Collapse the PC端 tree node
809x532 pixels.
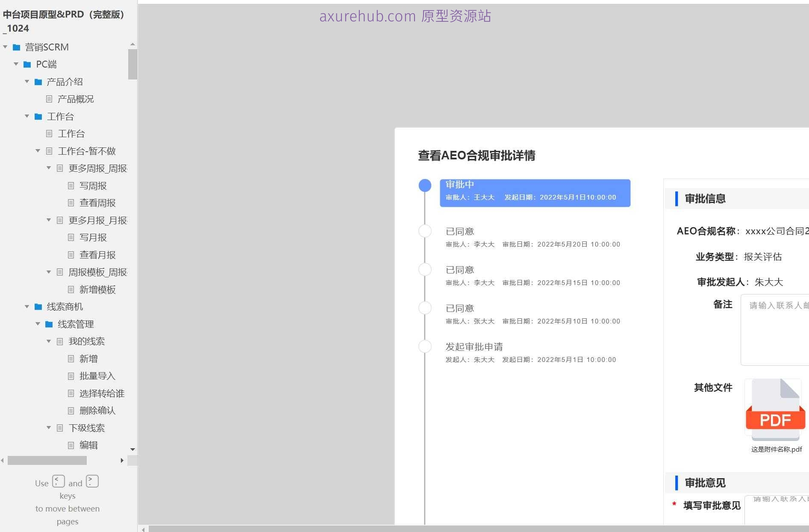[16, 64]
